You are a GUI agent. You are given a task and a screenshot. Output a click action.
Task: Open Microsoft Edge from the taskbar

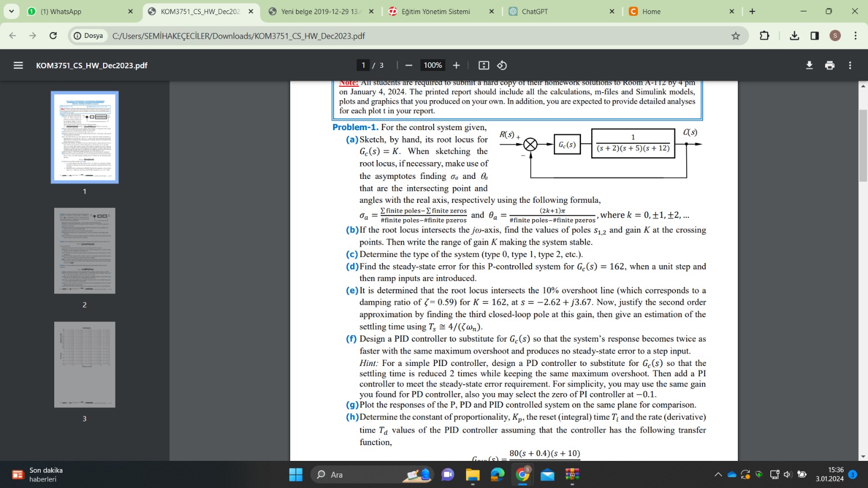click(x=496, y=474)
